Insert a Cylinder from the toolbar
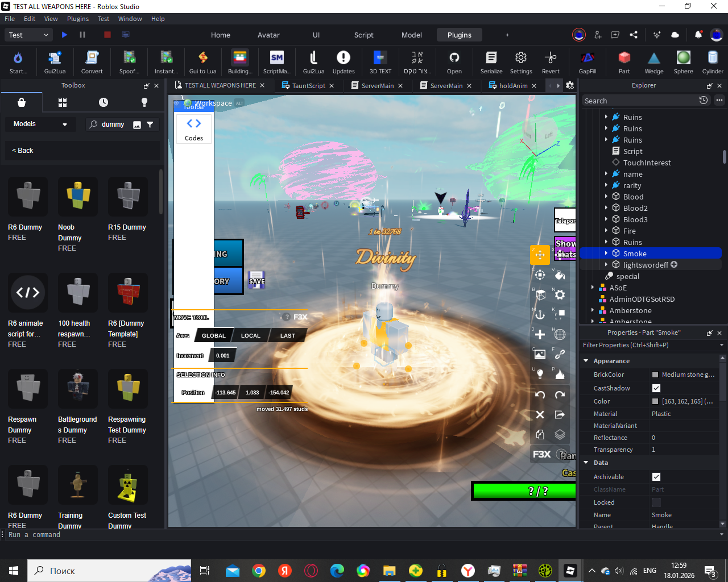 [x=713, y=62]
